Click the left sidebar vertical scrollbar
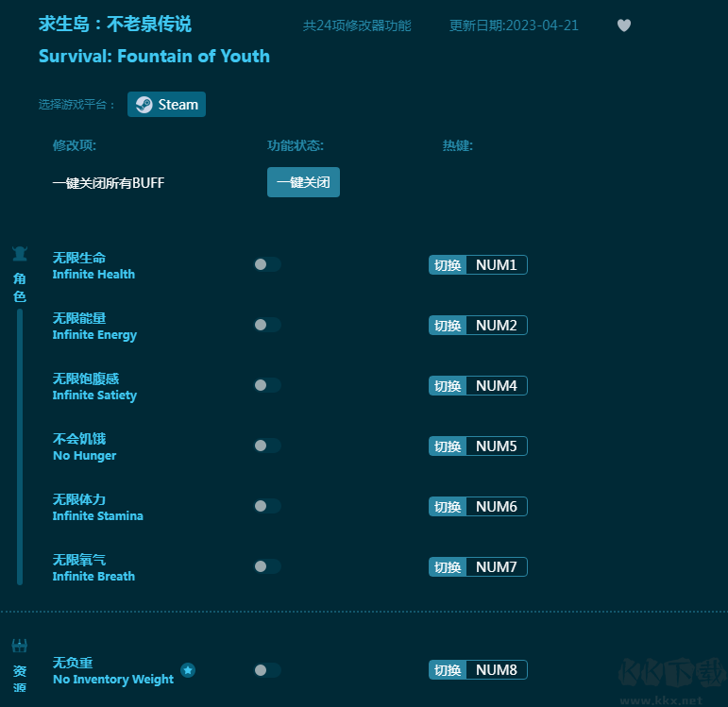This screenshot has height=707, width=728. 20,446
